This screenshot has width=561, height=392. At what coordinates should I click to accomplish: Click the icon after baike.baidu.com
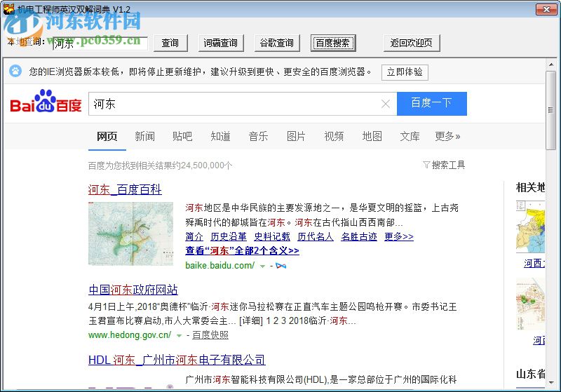coord(281,266)
